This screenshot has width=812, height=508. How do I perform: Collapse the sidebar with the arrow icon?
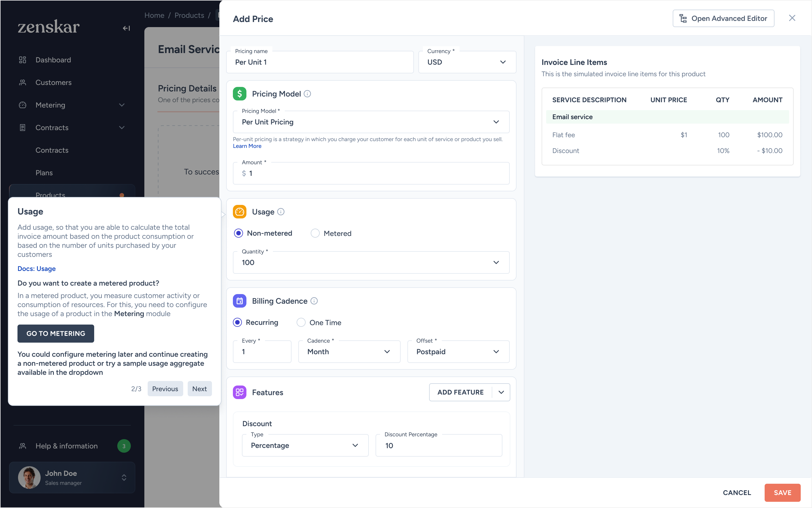pyautogui.click(x=126, y=28)
